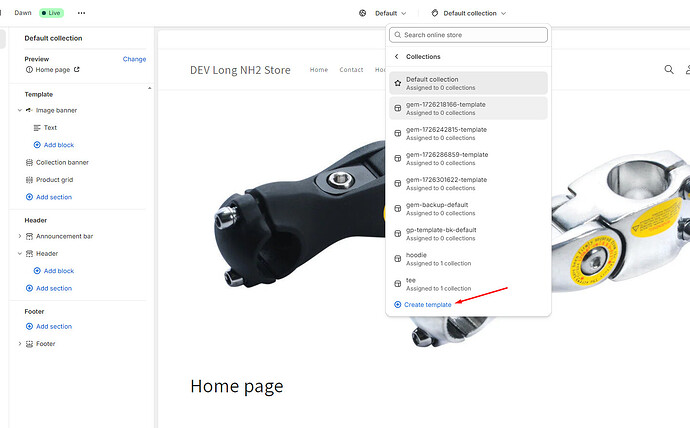Select the Product grid section
The width and height of the screenshot is (690, 428).
point(55,179)
